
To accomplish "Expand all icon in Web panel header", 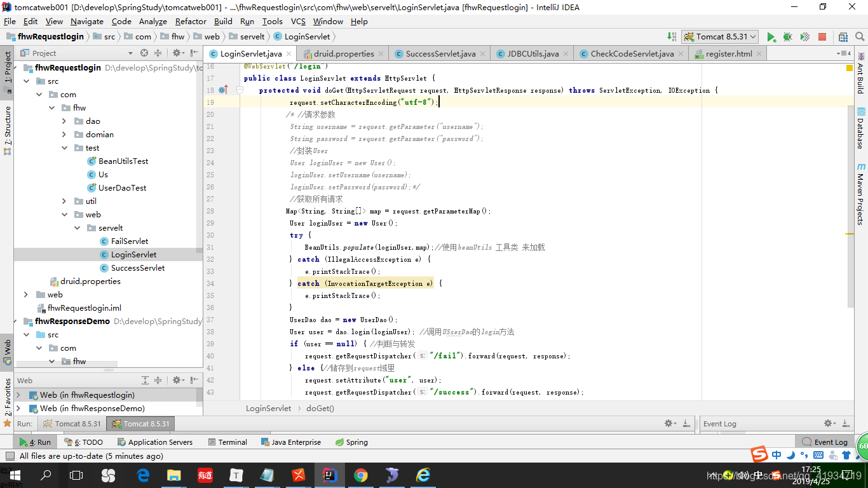I will (x=145, y=381).
